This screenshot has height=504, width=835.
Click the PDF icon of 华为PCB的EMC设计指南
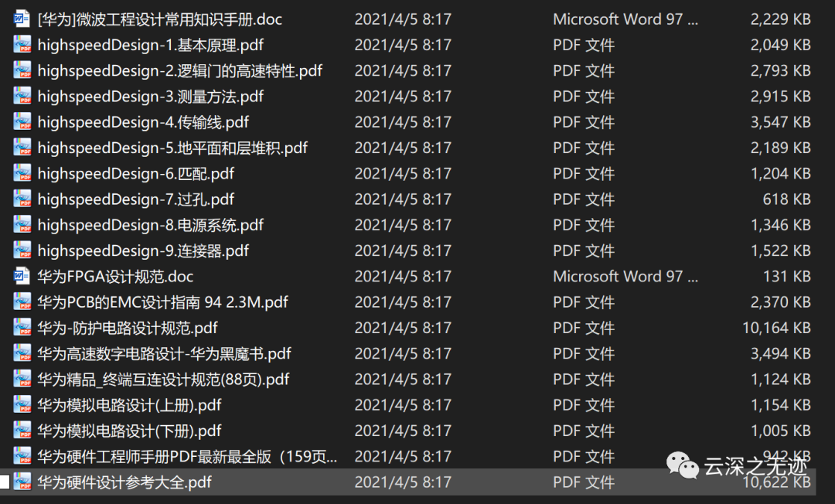22,301
